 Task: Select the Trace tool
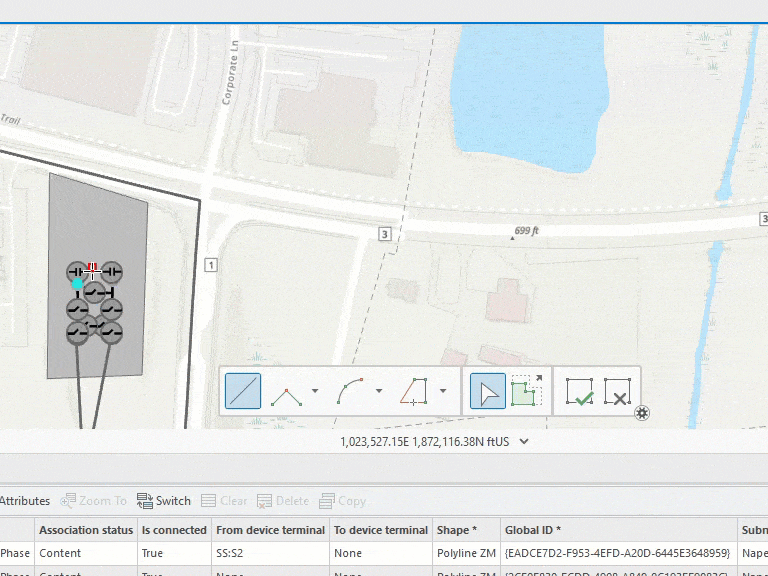(413, 391)
